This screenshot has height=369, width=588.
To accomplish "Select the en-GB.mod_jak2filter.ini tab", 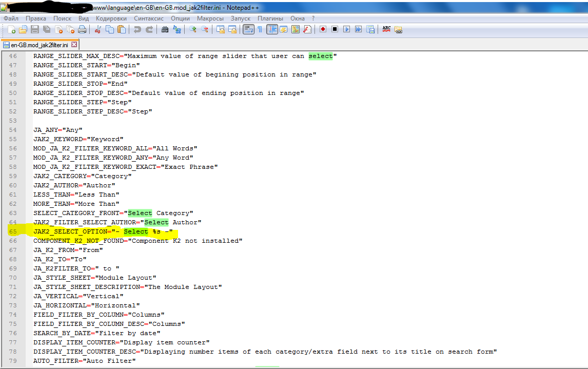I will pos(40,45).
